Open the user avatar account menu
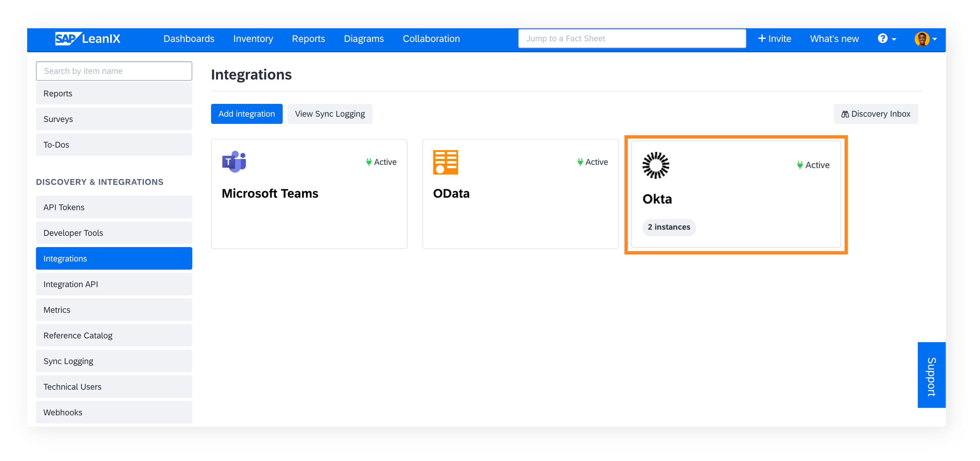Image resolution: width=980 pixels, height=461 pixels. [x=926, y=38]
